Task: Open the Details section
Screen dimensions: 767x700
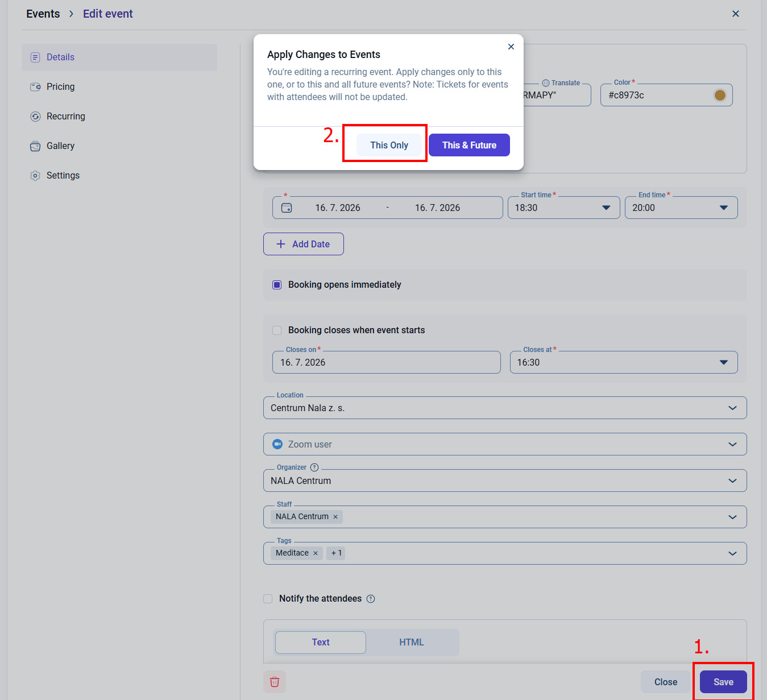Action: 119,57
